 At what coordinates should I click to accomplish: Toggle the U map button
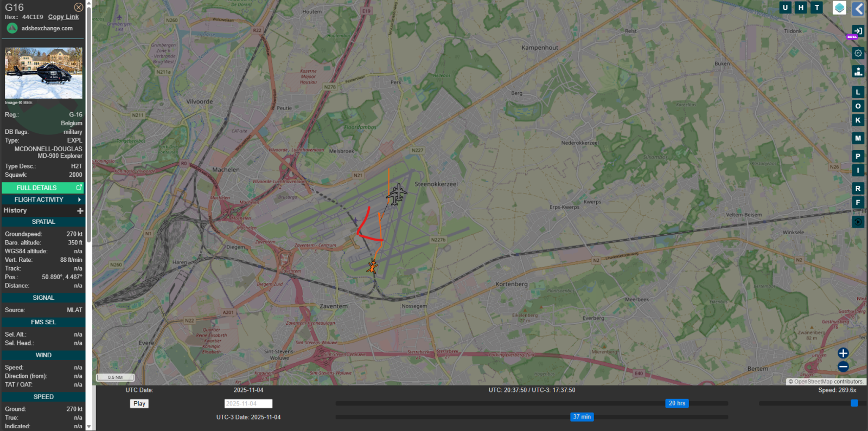pyautogui.click(x=785, y=8)
